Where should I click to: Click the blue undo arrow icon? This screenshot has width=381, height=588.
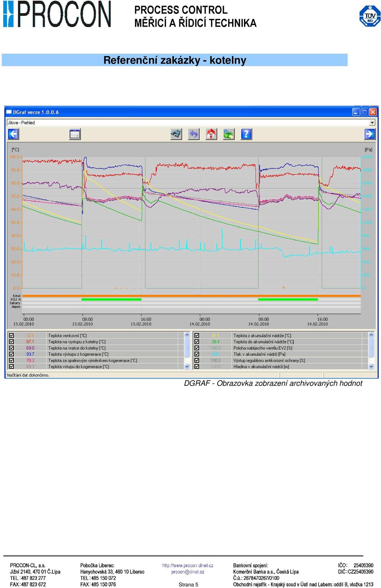coord(194,134)
